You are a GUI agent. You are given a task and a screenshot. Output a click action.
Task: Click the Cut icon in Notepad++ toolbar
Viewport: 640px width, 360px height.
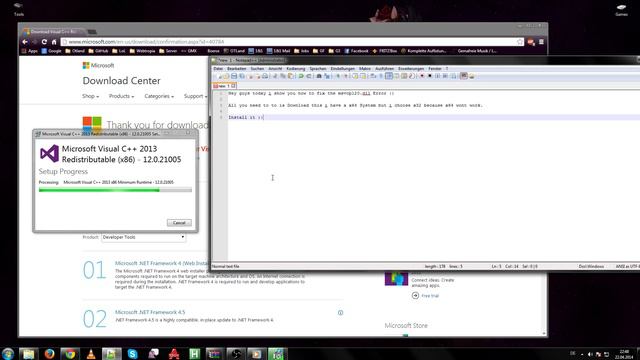(275, 76)
